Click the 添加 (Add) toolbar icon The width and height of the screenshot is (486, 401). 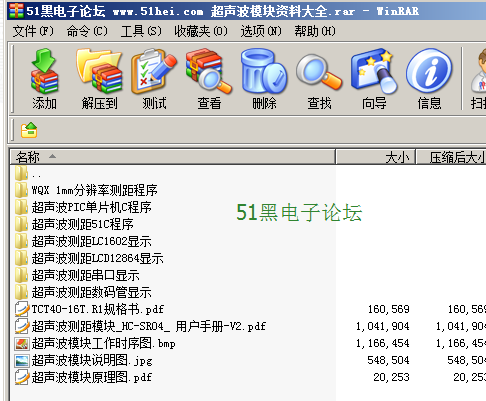44,79
